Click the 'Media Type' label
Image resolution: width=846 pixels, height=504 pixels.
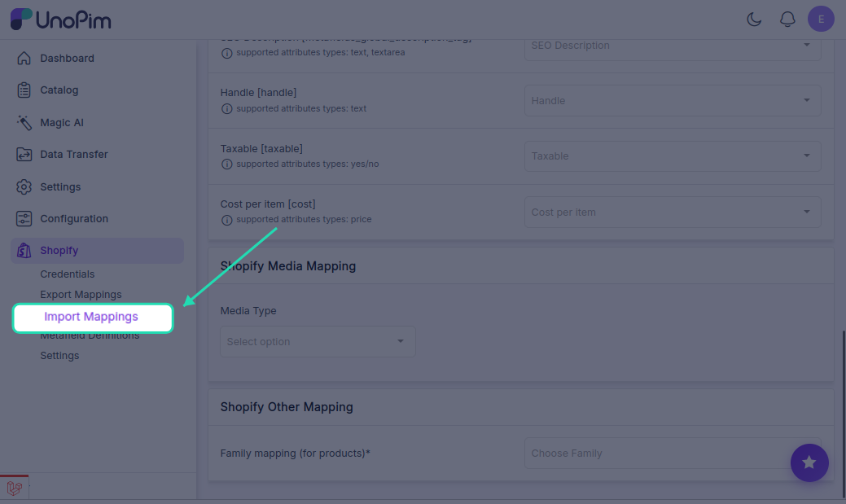pos(248,311)
